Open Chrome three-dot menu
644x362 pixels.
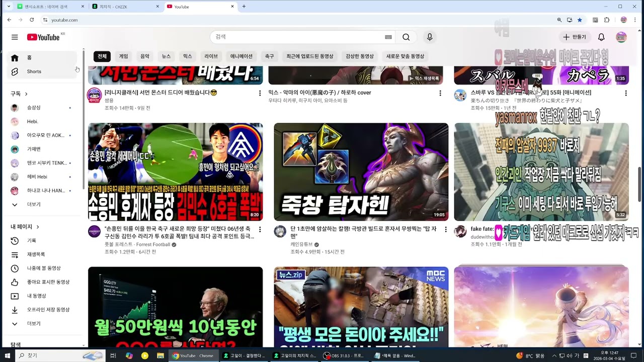click(635, 20)
